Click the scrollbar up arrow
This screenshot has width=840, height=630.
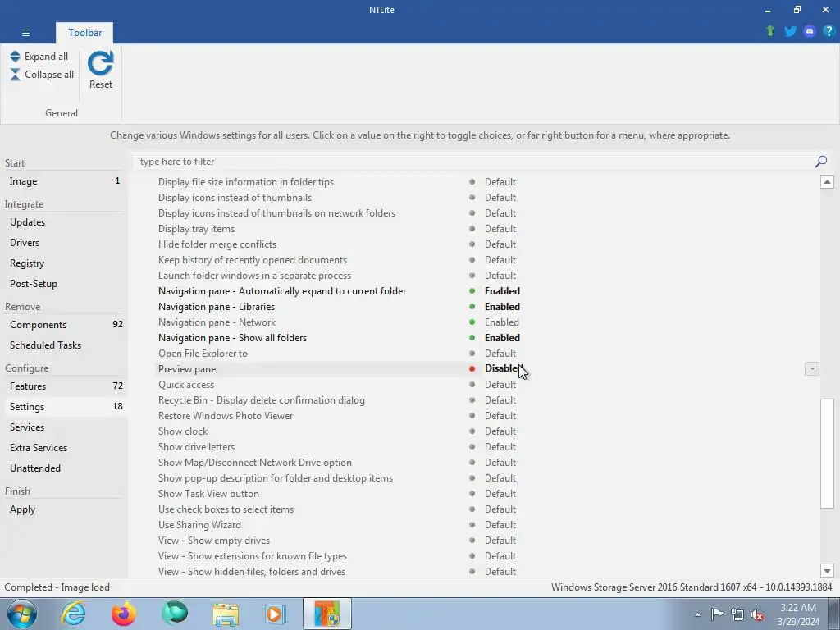coord(827,182)
